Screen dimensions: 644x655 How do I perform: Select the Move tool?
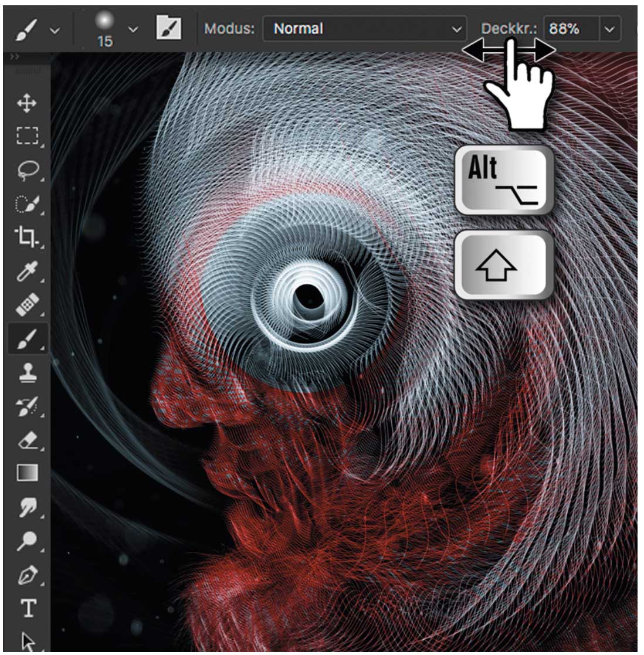point(27,103)
